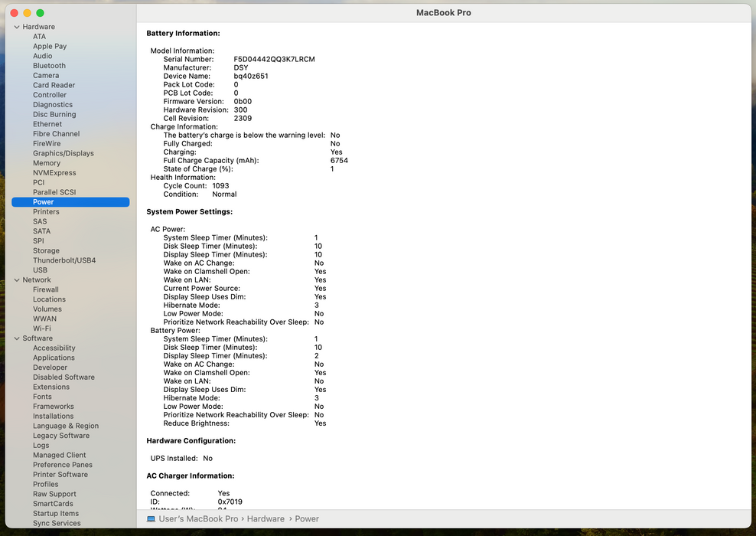Image resolution: width=756 pixels, height=536 pixels.
Task: Click User's MacBook Pro in path bar
Action: coord(198,518)
